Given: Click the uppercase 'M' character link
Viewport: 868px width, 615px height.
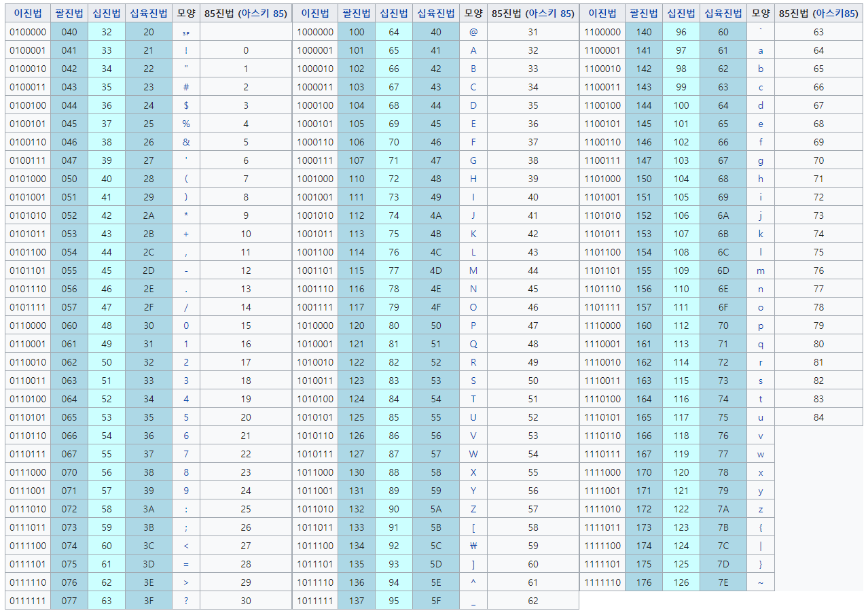Looking at the screenshot, I should point(473,270).
